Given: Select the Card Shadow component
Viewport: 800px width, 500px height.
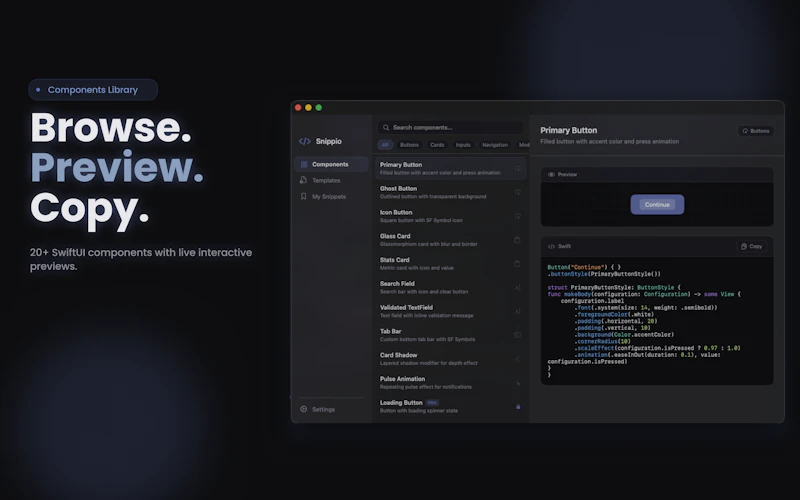Looking at the screenshot, I should (x=451, y=359).
